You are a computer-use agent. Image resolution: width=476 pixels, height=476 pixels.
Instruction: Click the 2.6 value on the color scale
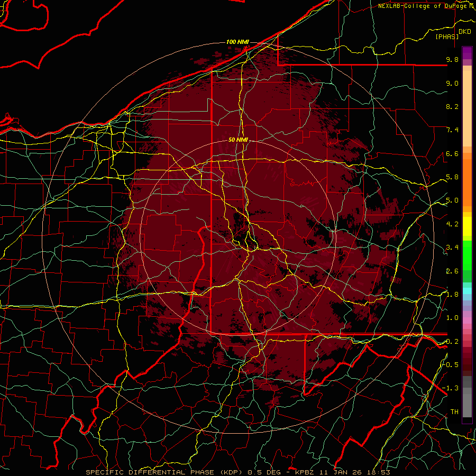(x=452, y=271)
